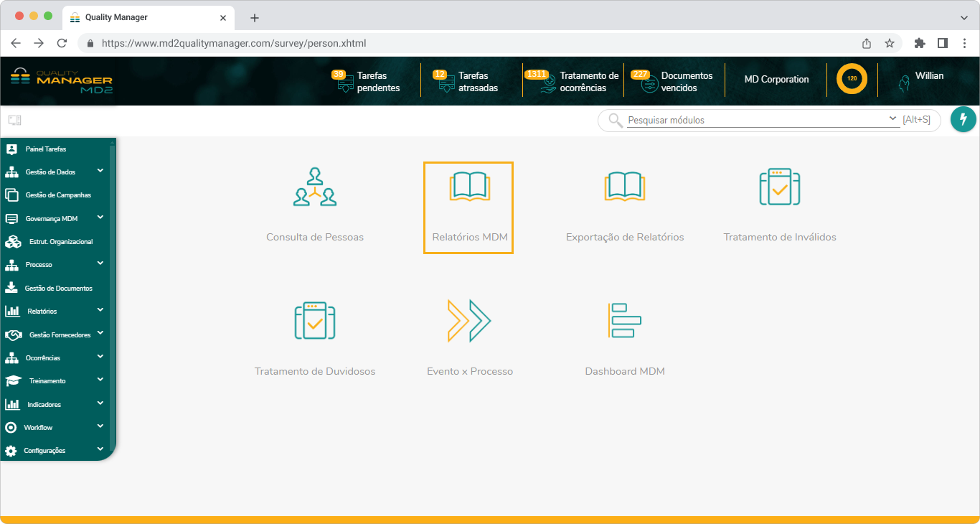Viewport: 980px width, 524px height.
Task: Click the Consulta de Pessoas people icon
Action: coord(314,185)
